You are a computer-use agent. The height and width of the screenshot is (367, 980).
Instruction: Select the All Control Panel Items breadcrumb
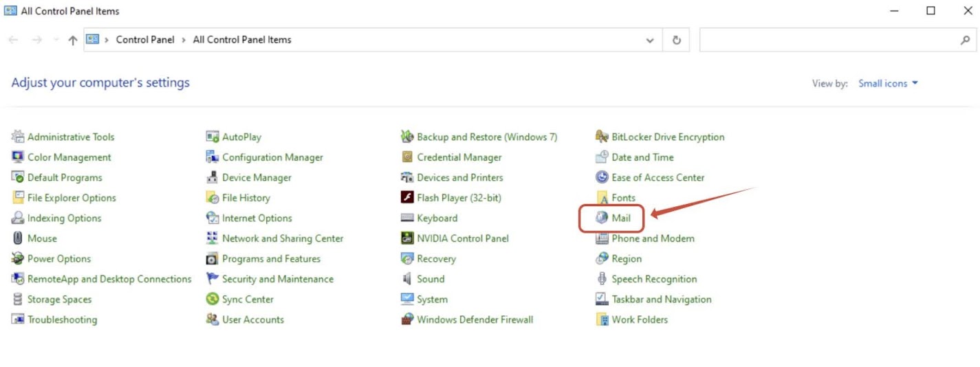coord(242,40)
